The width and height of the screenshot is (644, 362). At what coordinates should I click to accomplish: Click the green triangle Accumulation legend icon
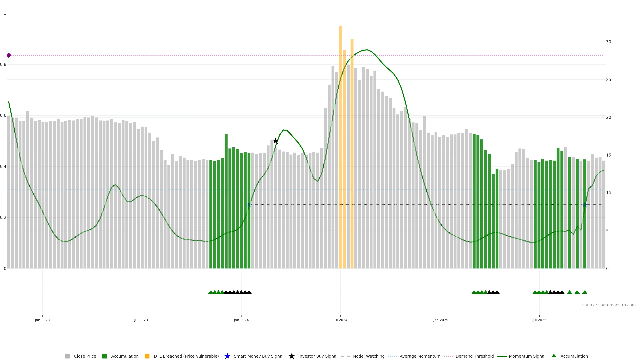[554, 356]
